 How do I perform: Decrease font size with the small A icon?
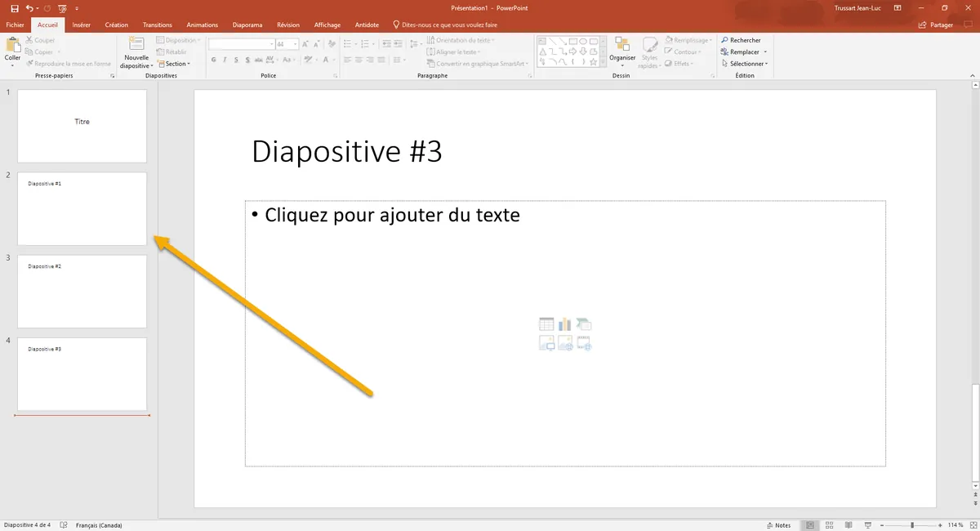[x=316, y=44]
